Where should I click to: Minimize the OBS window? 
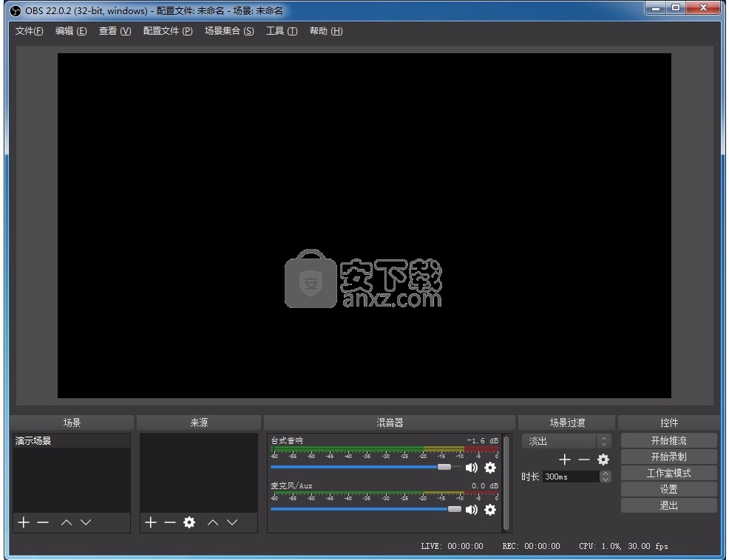pos(656,8)
